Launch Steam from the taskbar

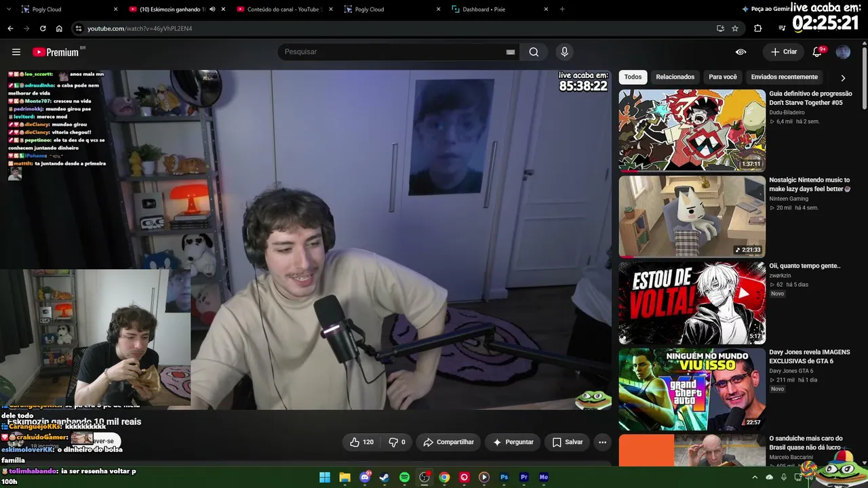[x=384, y=477]
